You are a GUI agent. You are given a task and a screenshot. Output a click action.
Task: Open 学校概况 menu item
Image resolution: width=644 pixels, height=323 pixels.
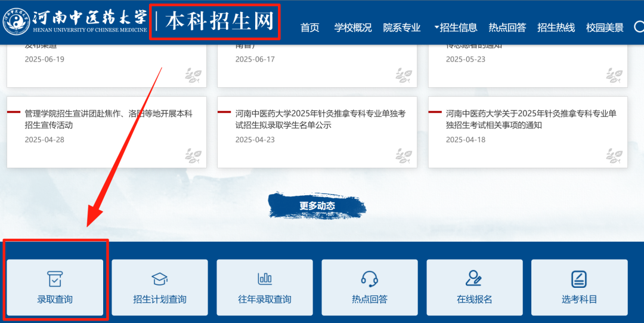coord(353,27)
